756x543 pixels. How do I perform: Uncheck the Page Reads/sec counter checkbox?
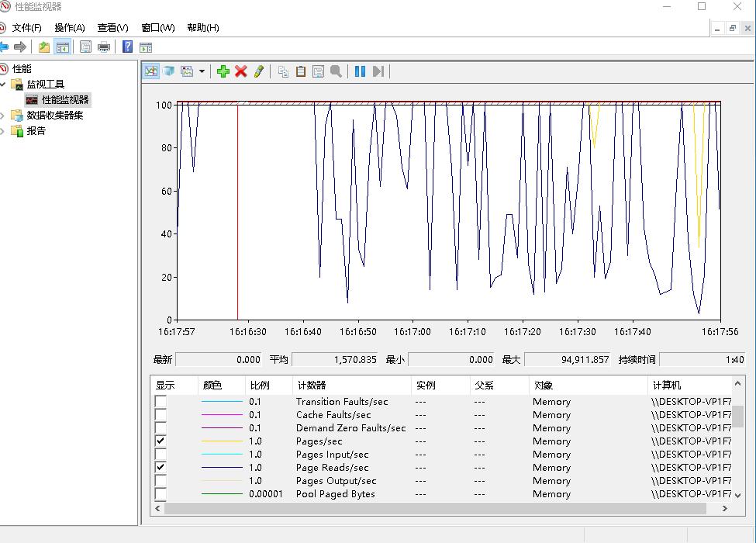(161, 468)
